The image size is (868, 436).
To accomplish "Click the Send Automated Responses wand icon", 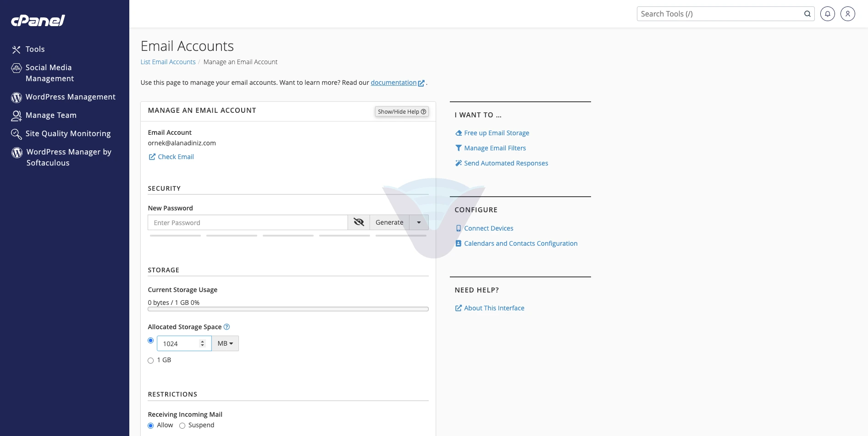I will point(459,163).
